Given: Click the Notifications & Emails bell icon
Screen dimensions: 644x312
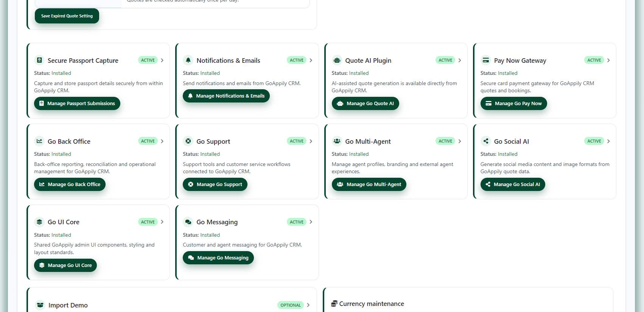Looking at the screenshot, I should point(188,60).
